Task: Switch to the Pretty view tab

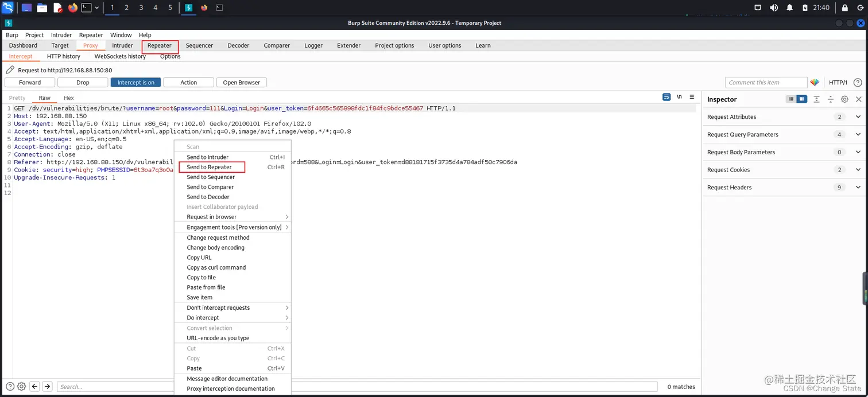Action: pos(17,98)
